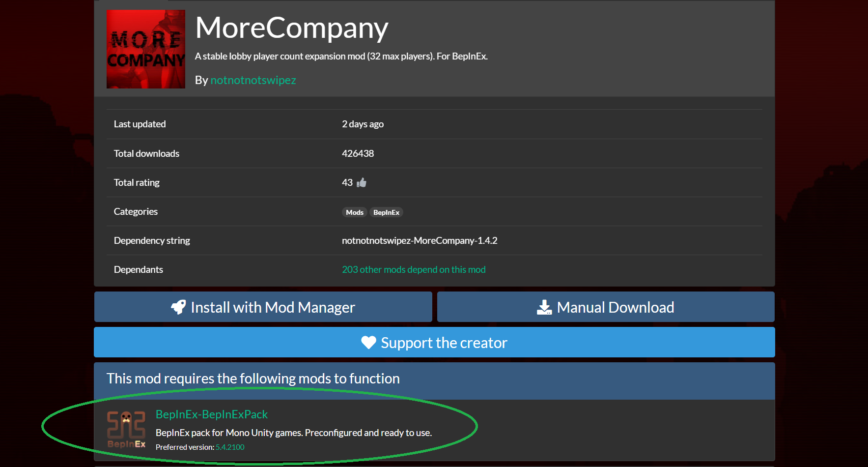Open the BepInEx category tag
Image resolution: width=868 pixels, height=467 pixels.
point(386,212)
